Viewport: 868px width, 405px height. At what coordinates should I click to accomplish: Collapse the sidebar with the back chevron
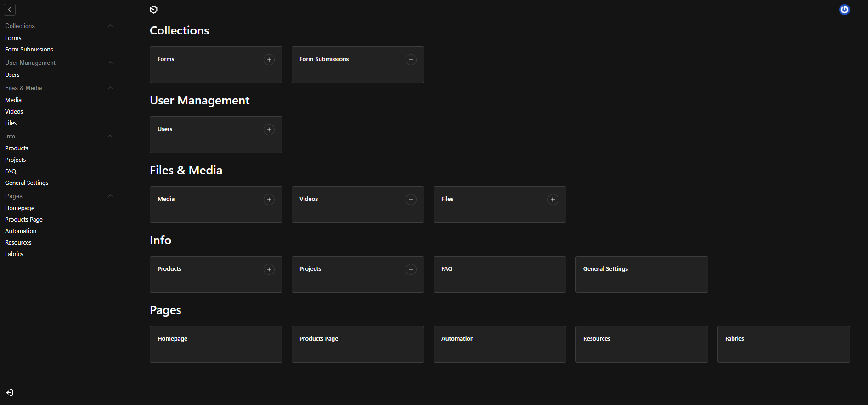point(10,10)
